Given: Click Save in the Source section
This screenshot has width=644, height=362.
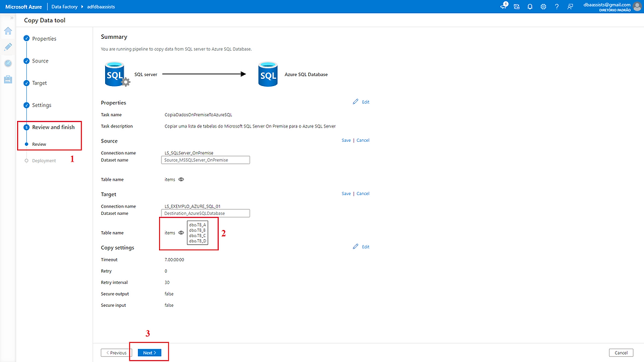Looking at the screenshot, I should [x=346, y=141].
